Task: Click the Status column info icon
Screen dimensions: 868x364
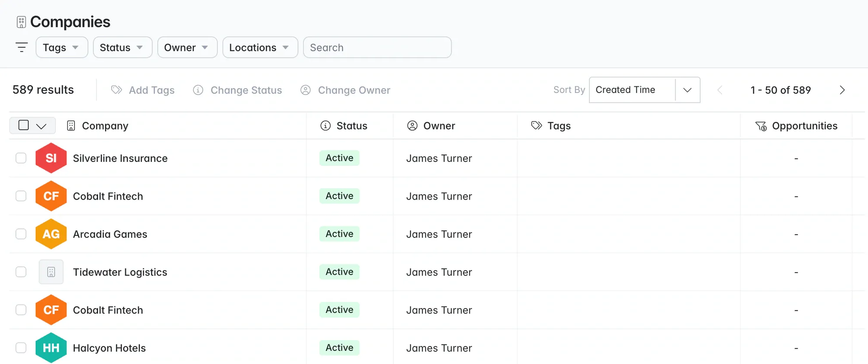Action: tap(325, 126)
